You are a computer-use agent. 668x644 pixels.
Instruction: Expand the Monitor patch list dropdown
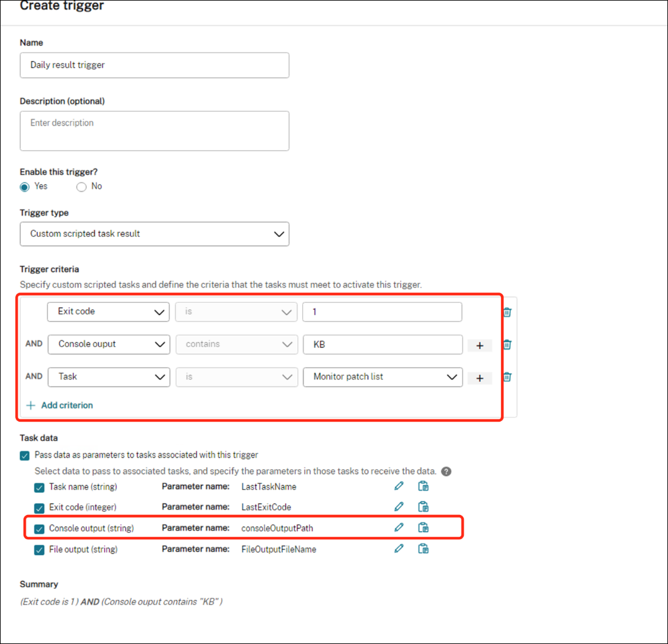point(383,377)
